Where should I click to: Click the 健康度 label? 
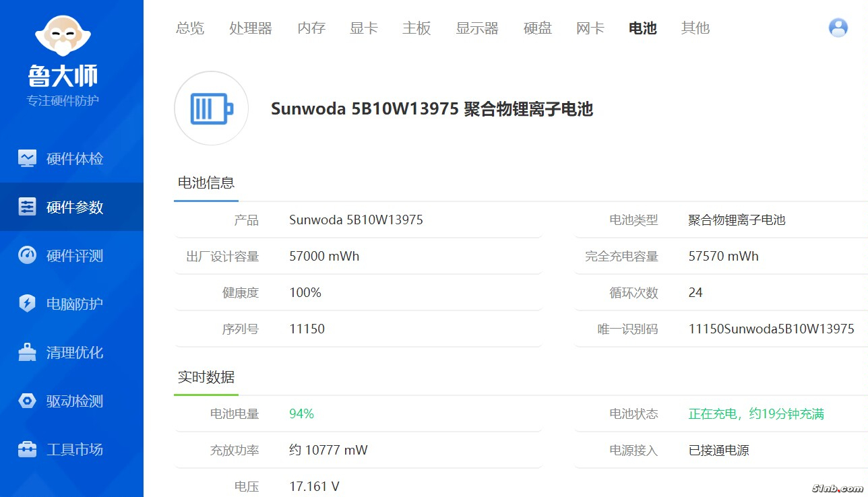[x=241, y=292]
